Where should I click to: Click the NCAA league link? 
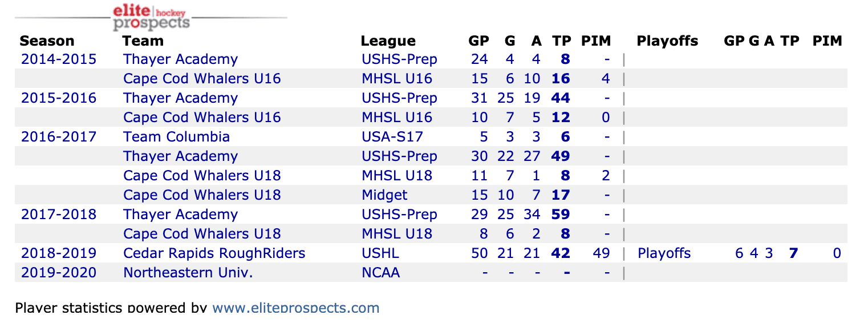380,273
